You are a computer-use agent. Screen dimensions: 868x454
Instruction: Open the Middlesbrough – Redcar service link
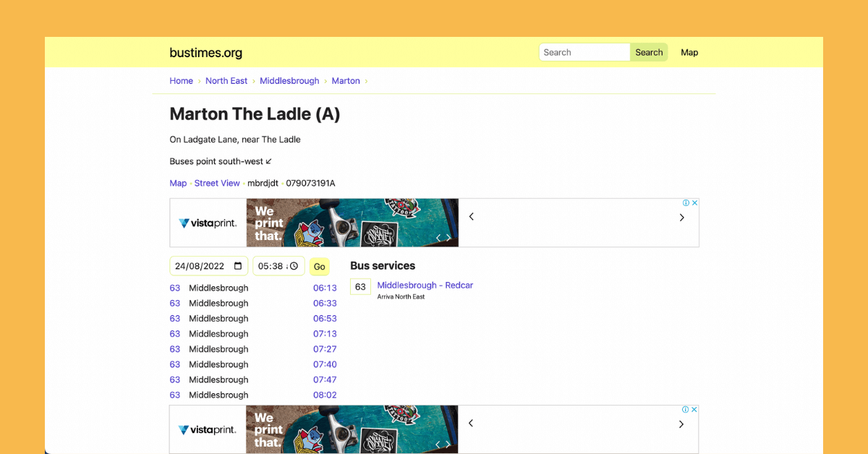tap(425, 285)
